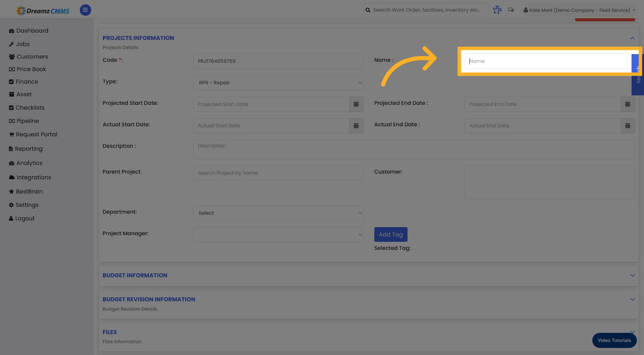Open the fullscreen toggle icon in header
644x355 pixels.
point(497,10)
